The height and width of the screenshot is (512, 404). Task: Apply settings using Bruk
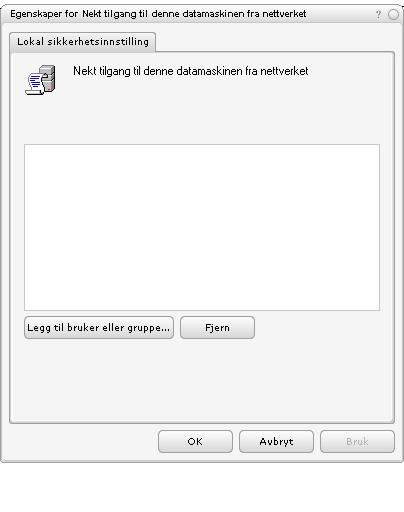pyautogui.click(x=357, y=442)
